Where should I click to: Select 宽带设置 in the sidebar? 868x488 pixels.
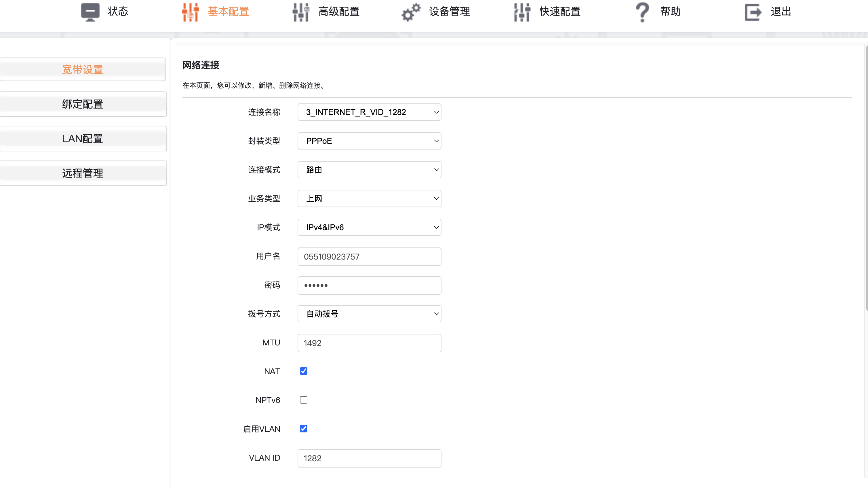click(83, 69)
